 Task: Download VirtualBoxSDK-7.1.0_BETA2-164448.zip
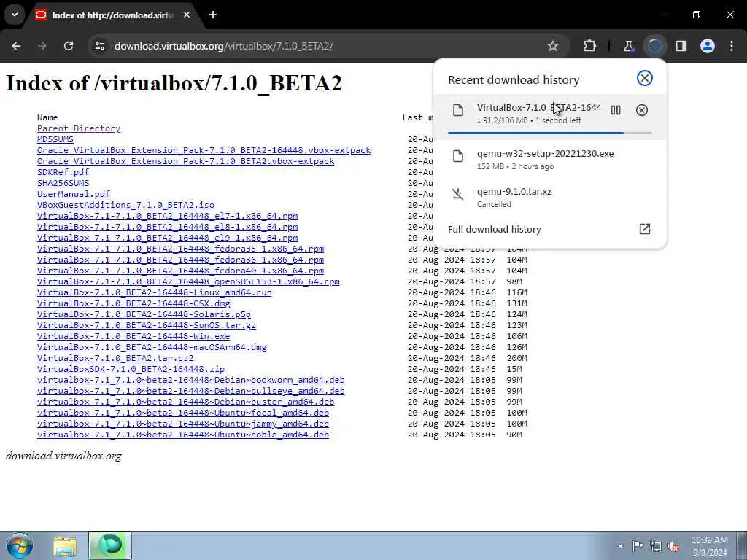coord(131,370)
